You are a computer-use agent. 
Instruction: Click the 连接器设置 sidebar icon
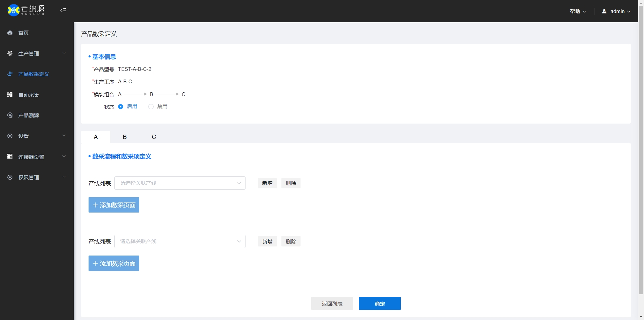click(10, 156)
